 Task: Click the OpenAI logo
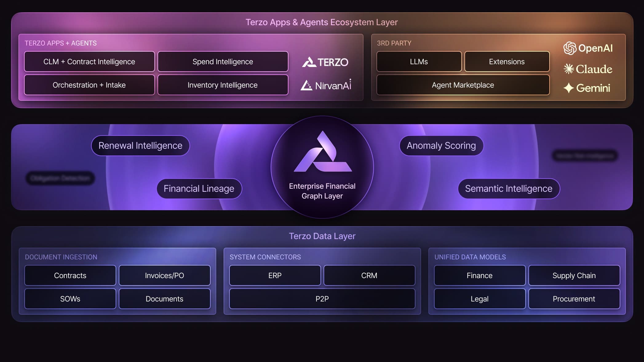click(x=588, y=48)
